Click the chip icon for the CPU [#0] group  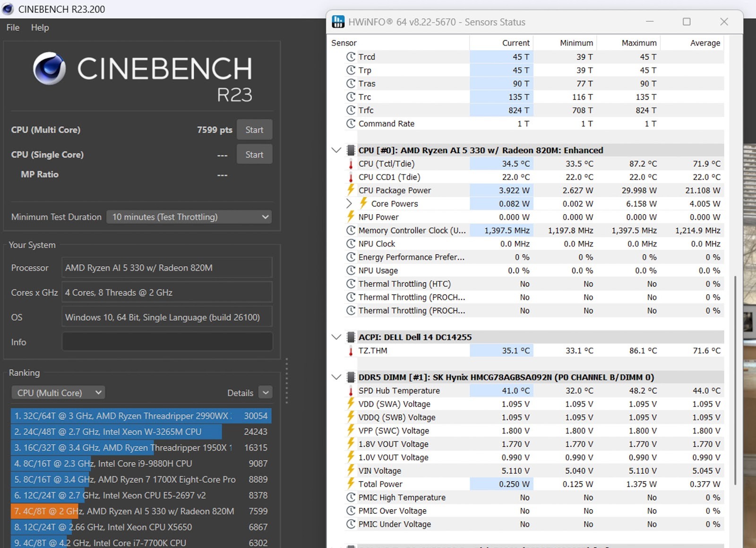[351, 150]
